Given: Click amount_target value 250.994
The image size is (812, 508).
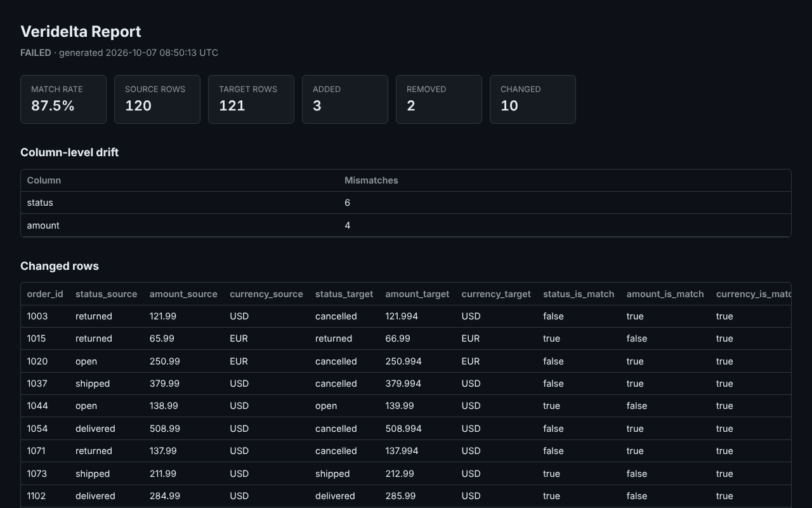Looking at the screenshot, I should point(403,361).
